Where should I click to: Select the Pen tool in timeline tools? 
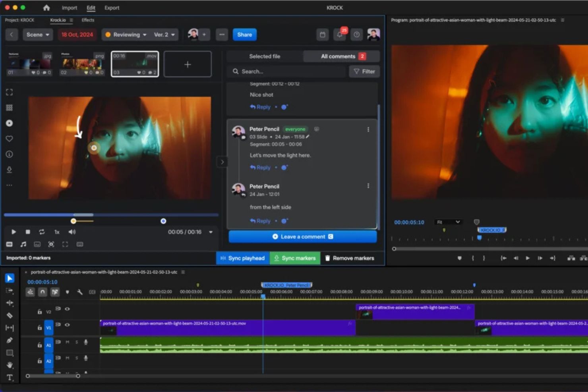tap(10, 340)
